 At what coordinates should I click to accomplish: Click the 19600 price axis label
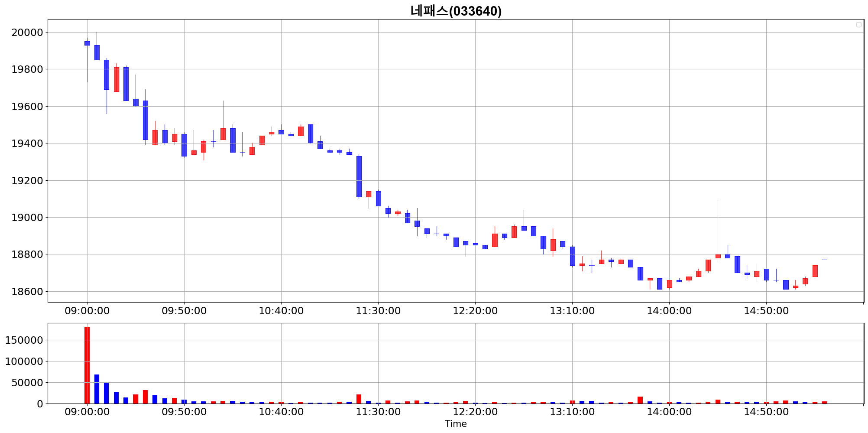coord(27,107)
